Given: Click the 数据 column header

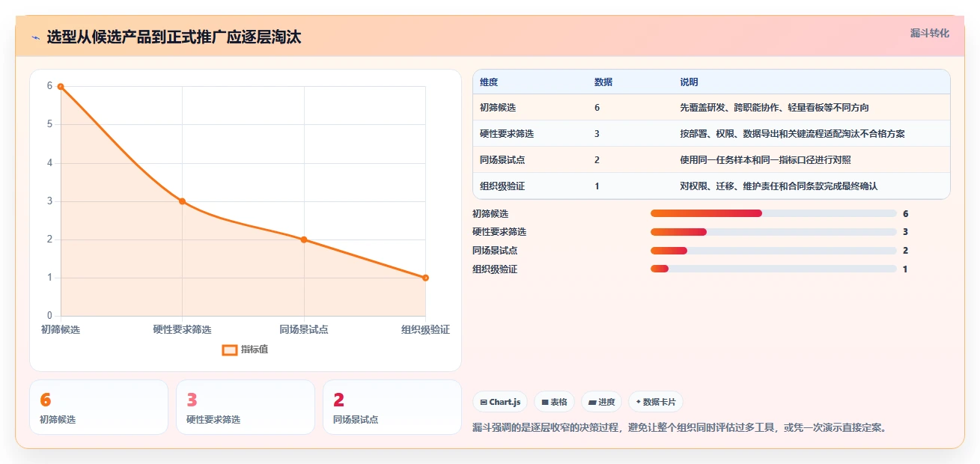Looking at the screenshot, I should pyautogui.click(x=603, y=82).
